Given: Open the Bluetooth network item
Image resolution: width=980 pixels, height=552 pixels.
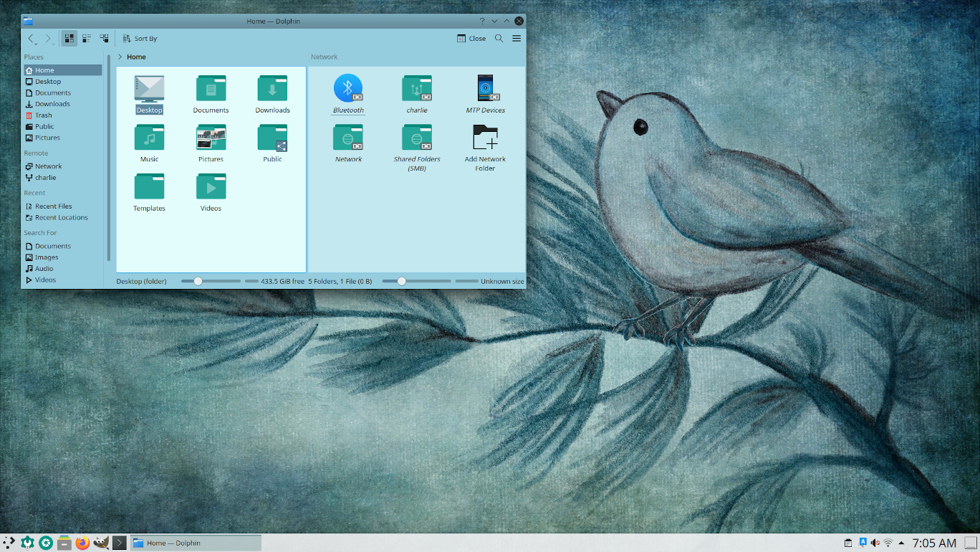Looking at the screenshot, I should (x=348, y=88).
